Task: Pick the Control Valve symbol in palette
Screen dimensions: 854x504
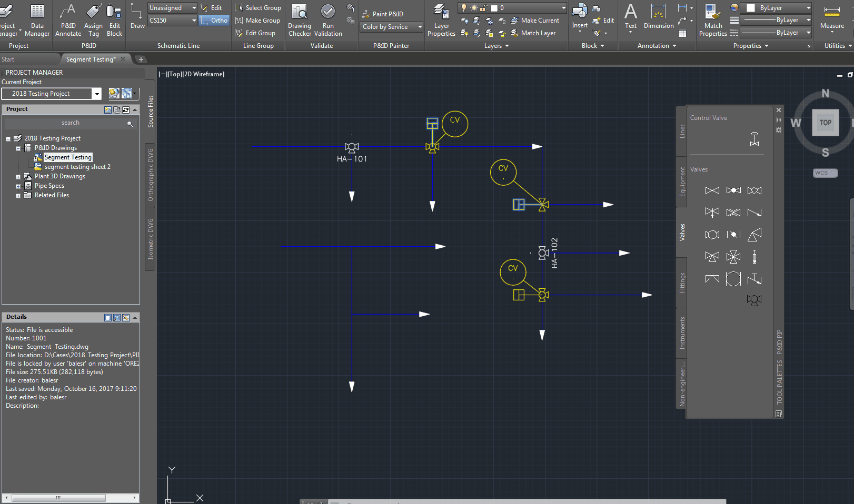Action: [x=754, y=139]
